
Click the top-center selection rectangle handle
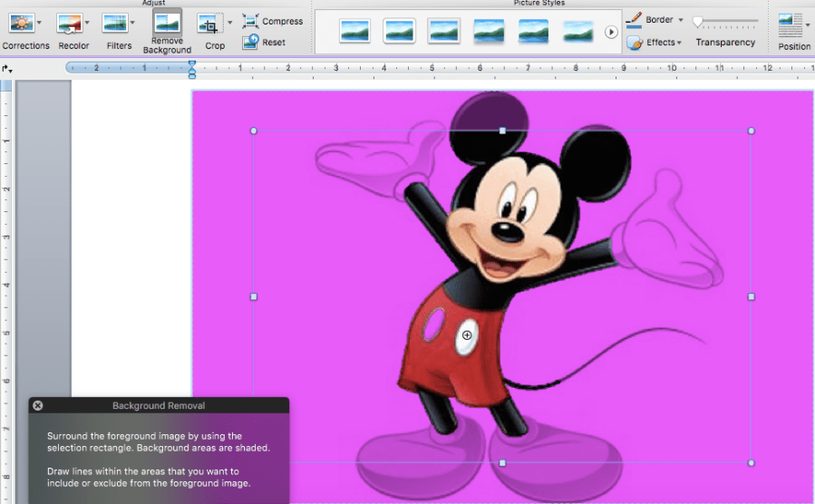click(x=502, y=131)
